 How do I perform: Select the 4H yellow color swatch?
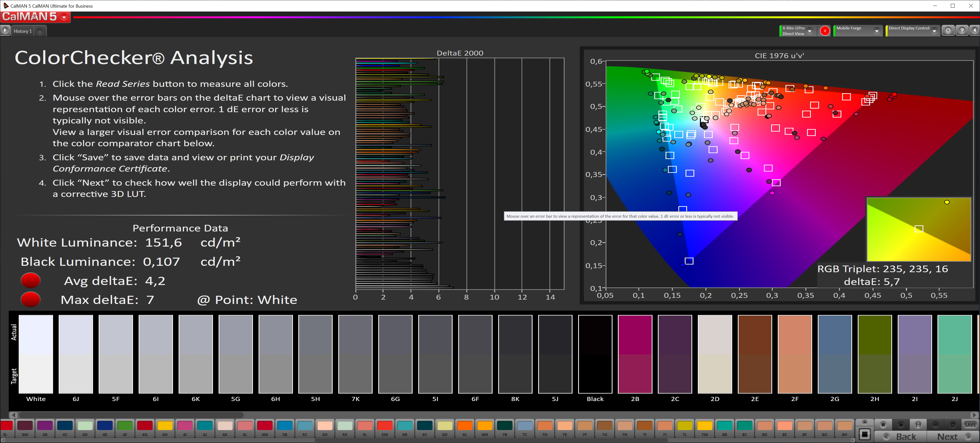click(x=165, y=426)
